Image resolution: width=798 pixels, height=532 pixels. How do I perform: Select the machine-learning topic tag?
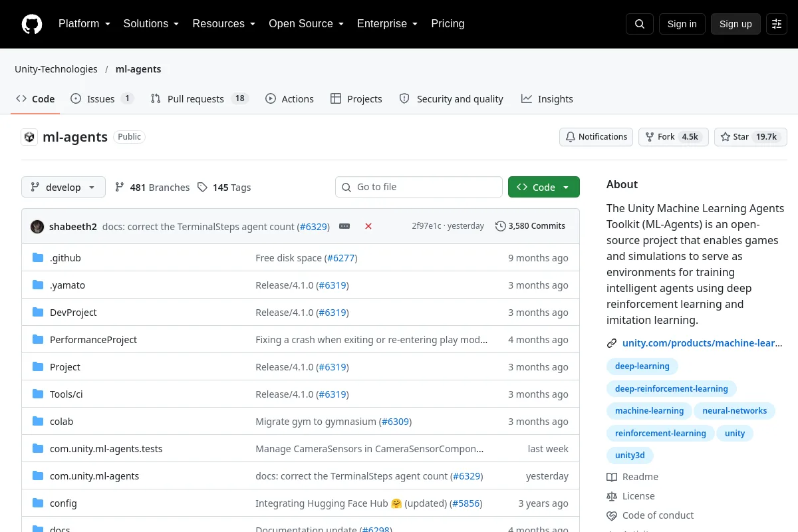pyautogui.click(x=649, y=411)
